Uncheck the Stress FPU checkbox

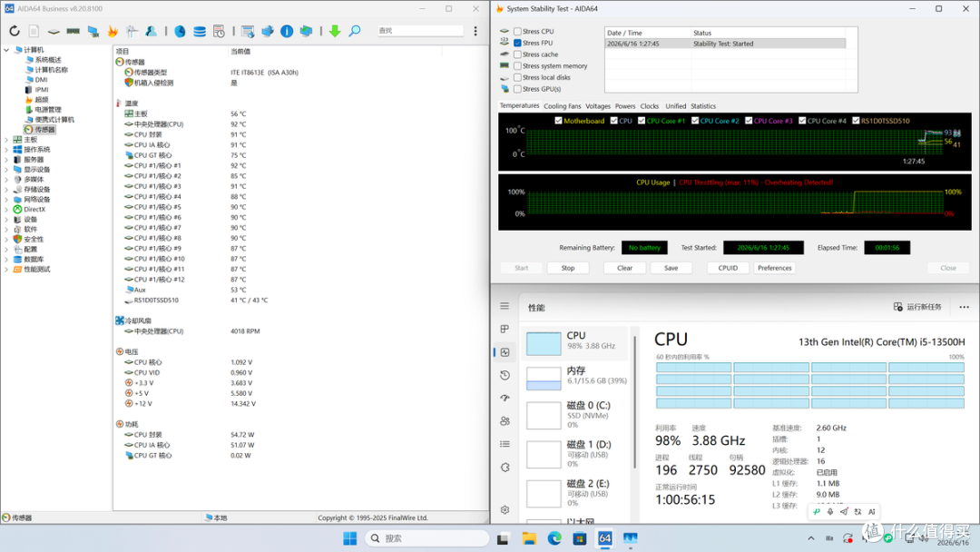[x=517, y=44]
